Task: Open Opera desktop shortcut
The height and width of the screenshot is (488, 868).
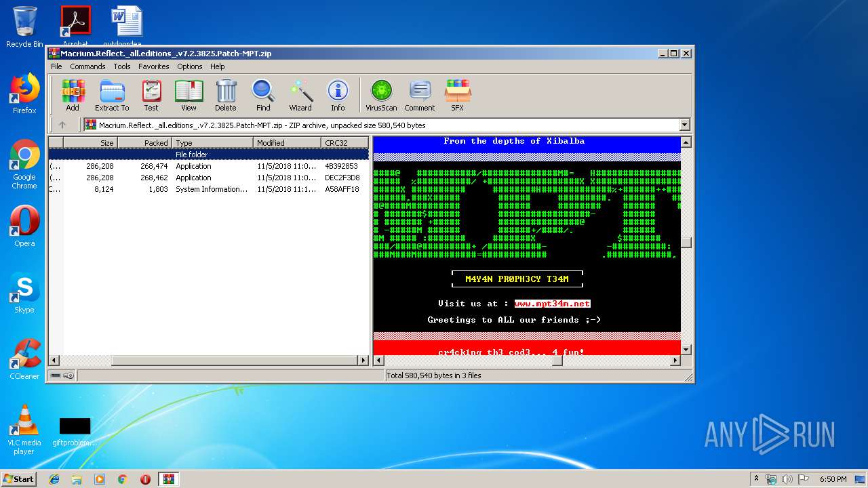Action: [x=24, y=226]
